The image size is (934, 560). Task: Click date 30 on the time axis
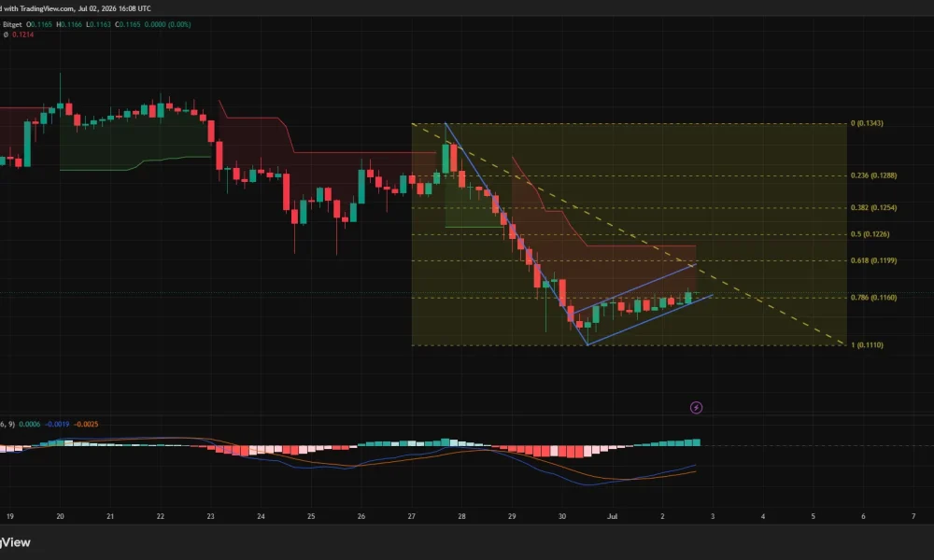[561, 516]
